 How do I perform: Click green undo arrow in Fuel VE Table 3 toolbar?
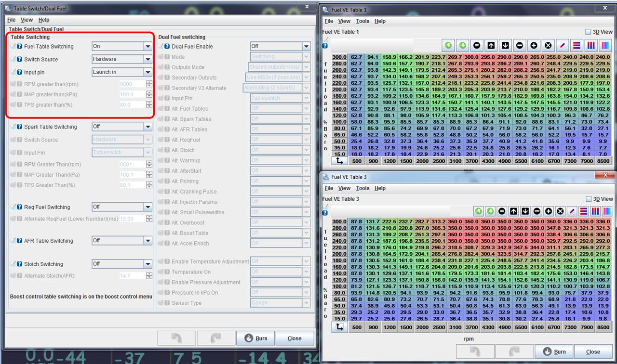(478, 211)
